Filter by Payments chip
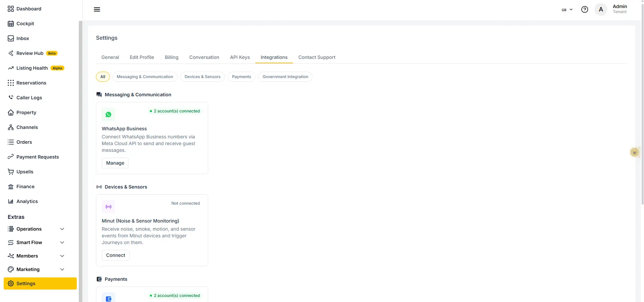644x302 pixels. click(241, 77)
